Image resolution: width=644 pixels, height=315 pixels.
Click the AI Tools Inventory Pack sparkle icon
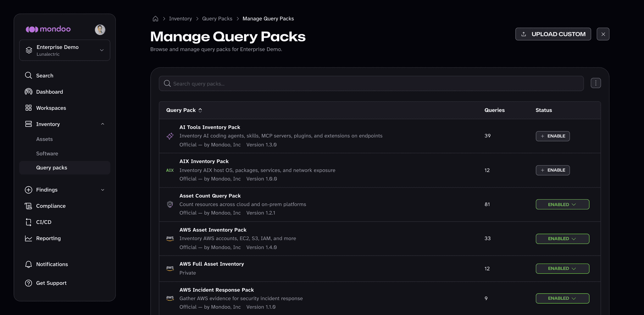[170, 136]
